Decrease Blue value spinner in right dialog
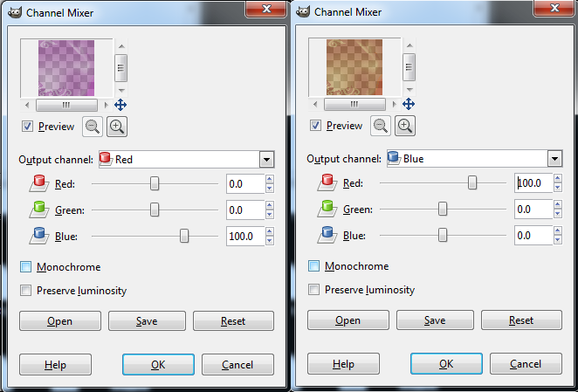 click(x=558, y=240)
